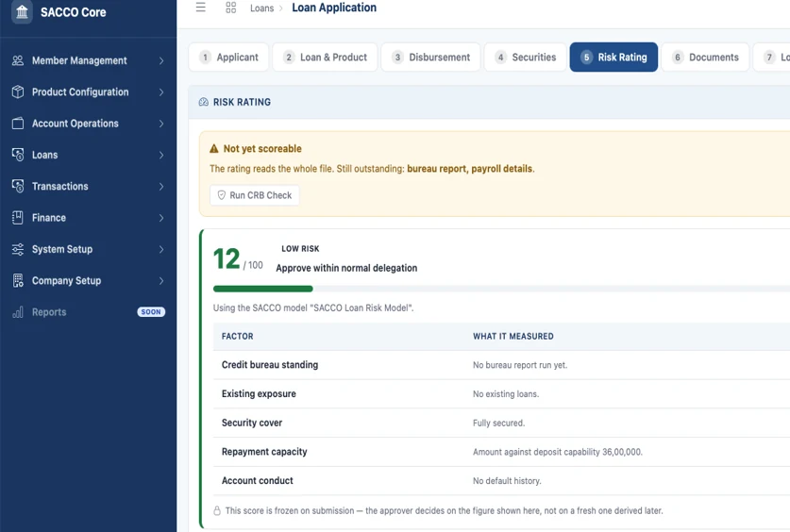The image size is (790, 532).
Task: Click the Loans sidebar icon
Action: [18, 155]
